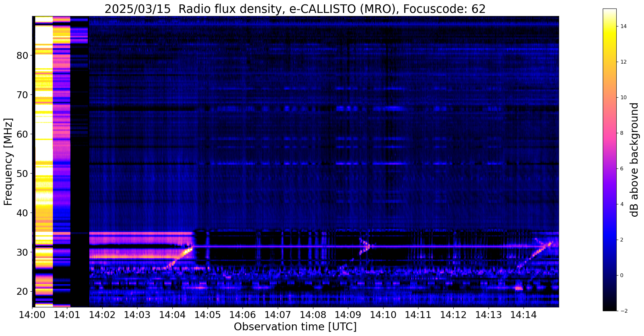Click the colorbar tick label 2
The width and height of the screenshot is (644, 336).
[x=622, y=240]
